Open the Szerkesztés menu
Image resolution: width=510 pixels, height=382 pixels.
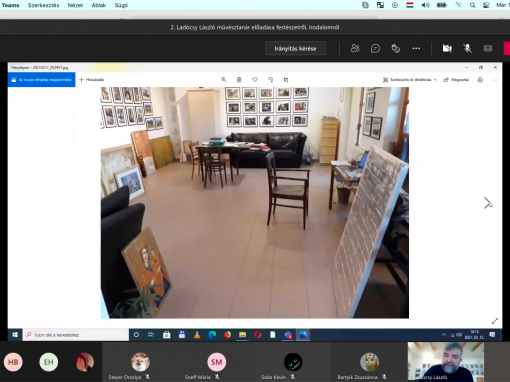tap(43, 5)
